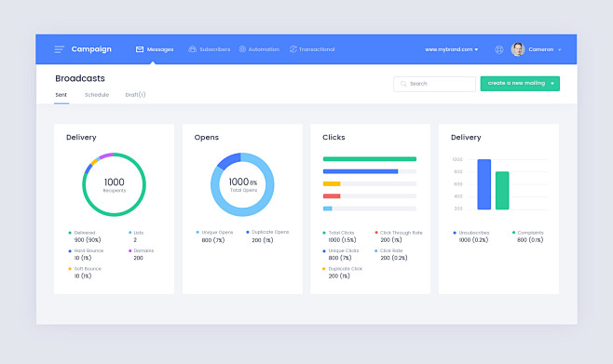This screenshot has height=364, width=613.
Task: Click the Duplicate Opens label
Action: [270, 232]
